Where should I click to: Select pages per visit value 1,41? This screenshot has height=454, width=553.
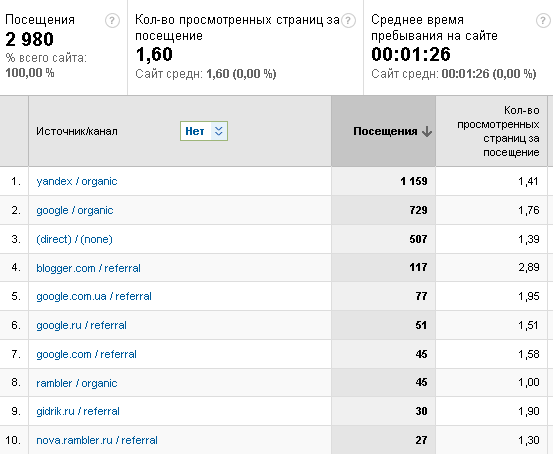528,181
